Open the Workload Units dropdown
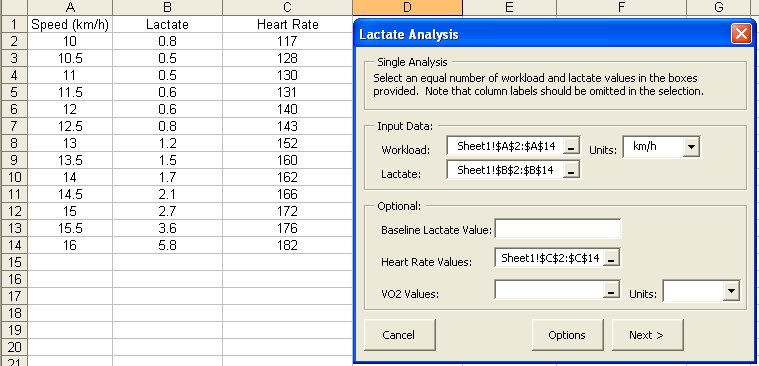Viewport: 759px width, 366px height. pyautogui.click(x=691, y=147)
